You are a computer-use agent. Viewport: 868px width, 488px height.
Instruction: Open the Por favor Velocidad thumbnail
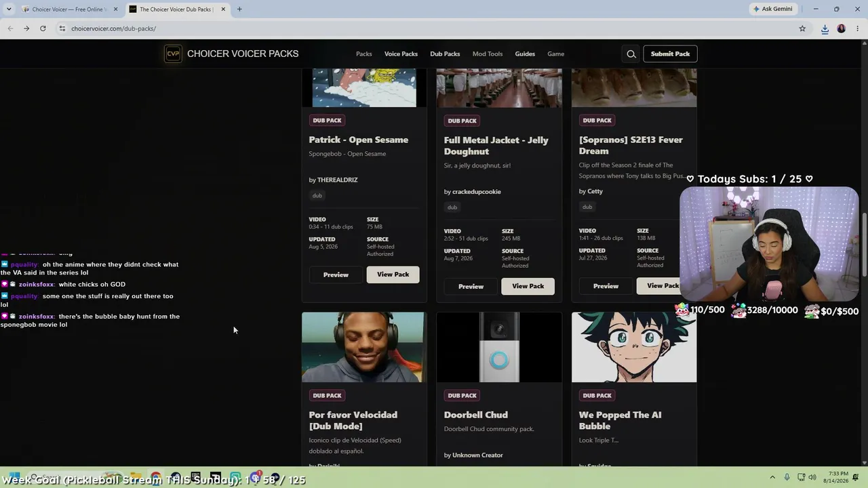pyautogui.click(x=364, y=347)
